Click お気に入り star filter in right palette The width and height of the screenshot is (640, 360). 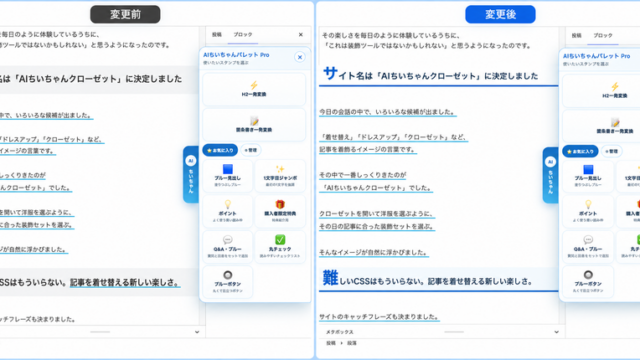[x=580, y=151]
